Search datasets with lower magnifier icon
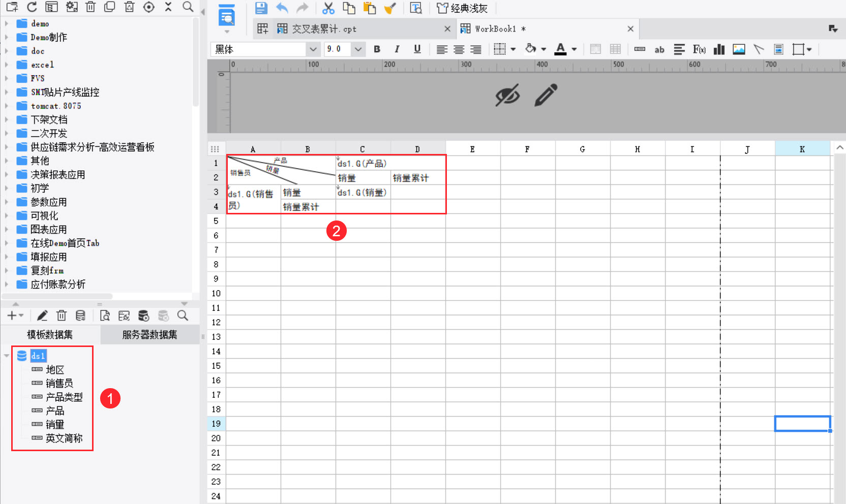This screenshot has width=846, height=504. pyautogui.click(x=183, y=316)
